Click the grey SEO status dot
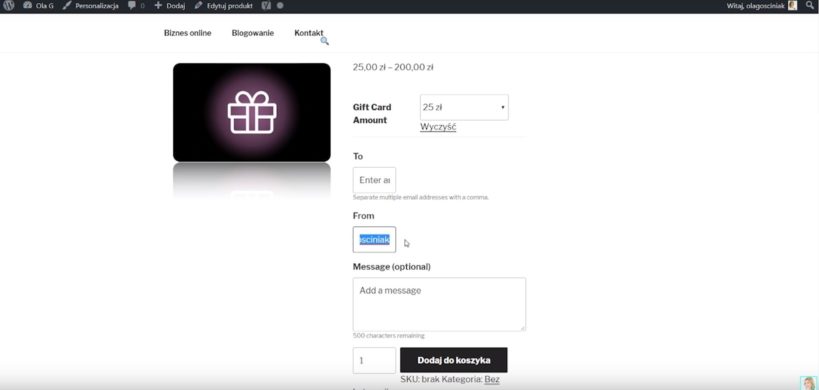 coord(280,6)
